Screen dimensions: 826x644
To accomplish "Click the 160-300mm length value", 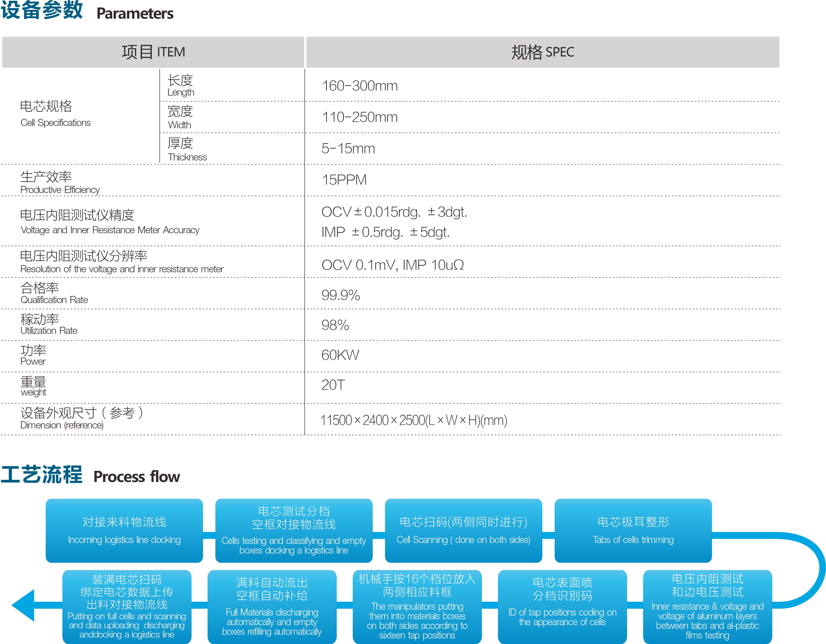I will (359, 86).
